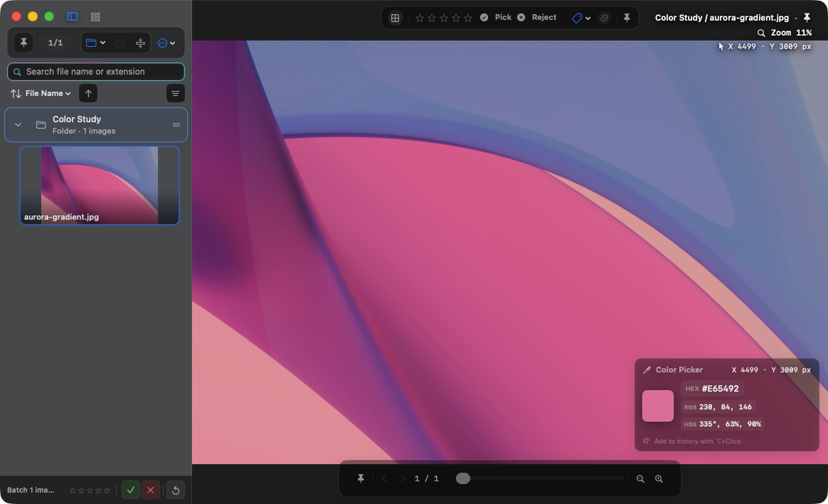Copy the HEX #E65492 value
The height and width of the screenshot is (504, 828).
[x=712, y=389]
